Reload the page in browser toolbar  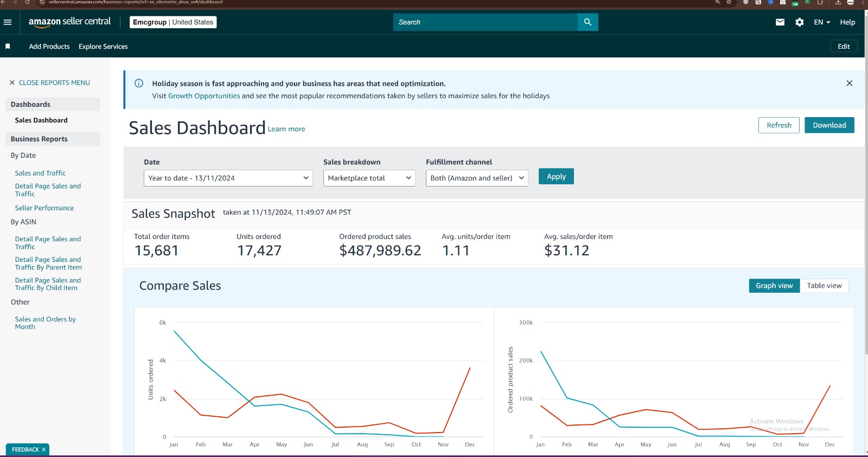click(x=27, y=2)
